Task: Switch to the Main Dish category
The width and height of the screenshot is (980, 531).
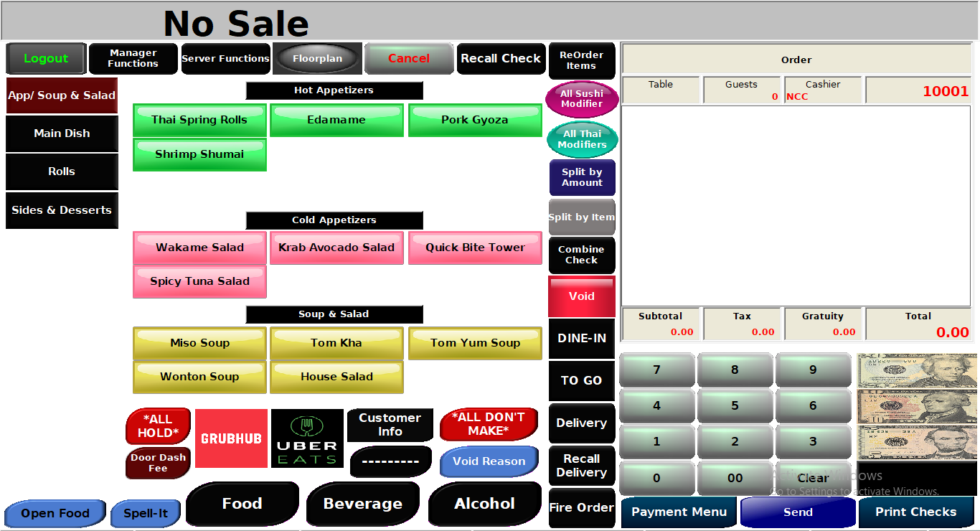Action: [62, 133]
